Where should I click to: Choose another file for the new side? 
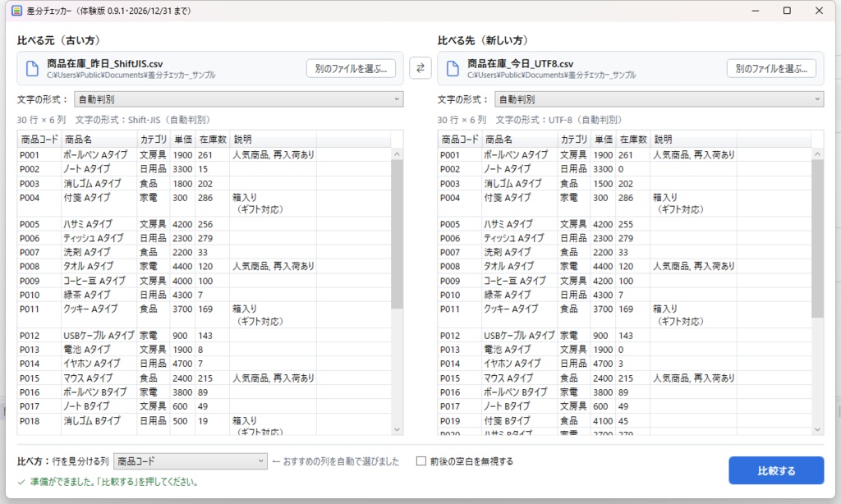tap(771, 69)
